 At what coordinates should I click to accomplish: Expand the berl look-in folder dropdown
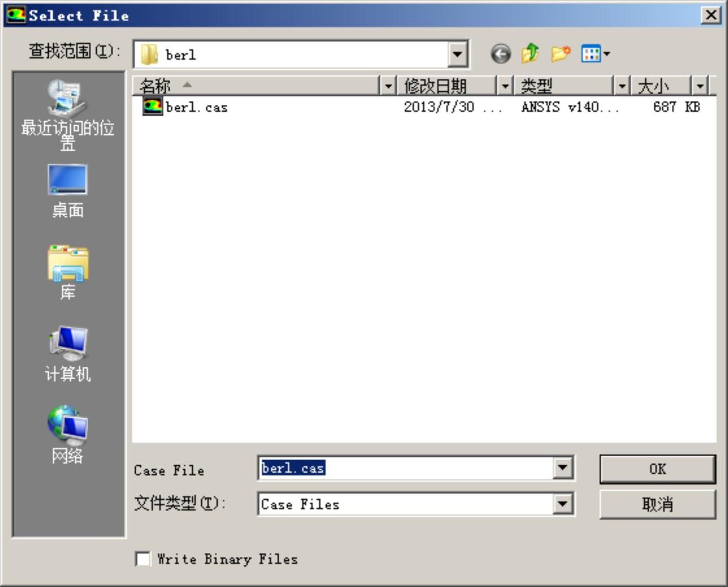457,55
